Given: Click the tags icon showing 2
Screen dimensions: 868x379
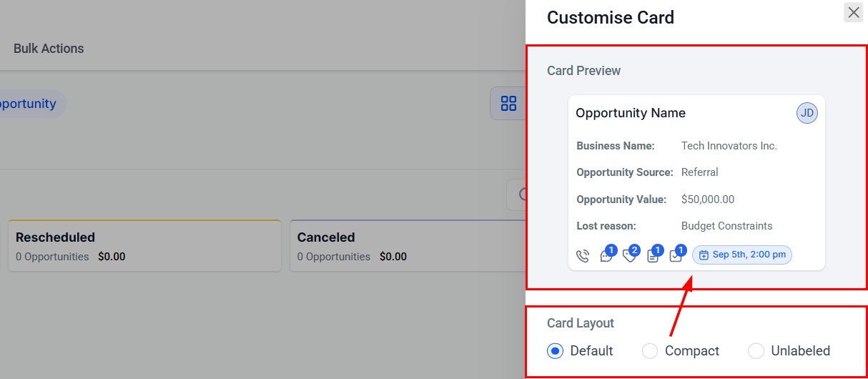Looking at the screenshot, I should click(x=629, y=256).
